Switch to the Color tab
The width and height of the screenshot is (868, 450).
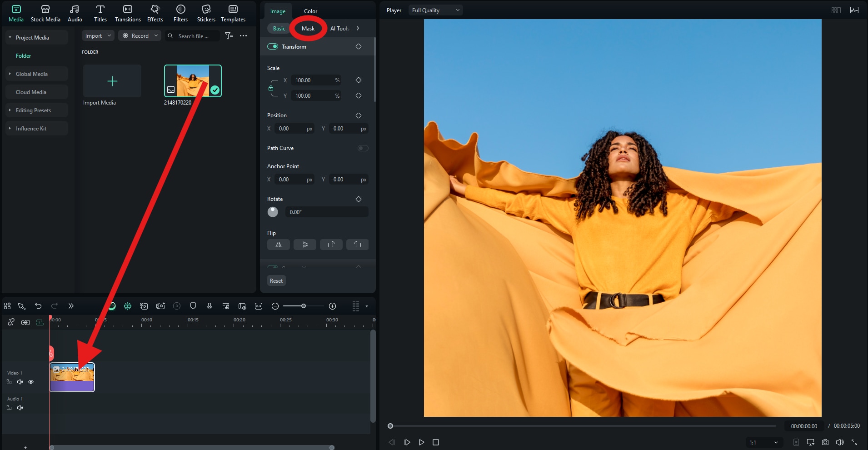coord(310,11)
